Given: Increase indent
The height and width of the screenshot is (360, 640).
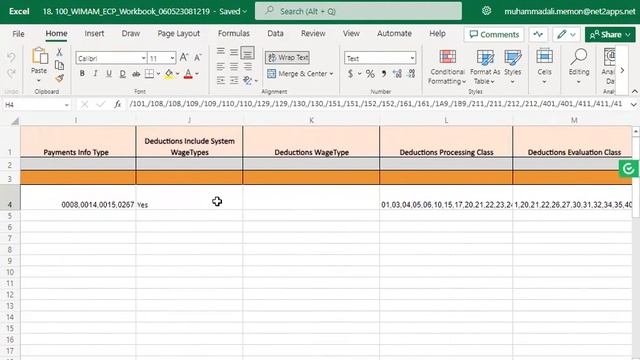Looking at the screenshot, I should pyautogui.click(x=234, y=80).
